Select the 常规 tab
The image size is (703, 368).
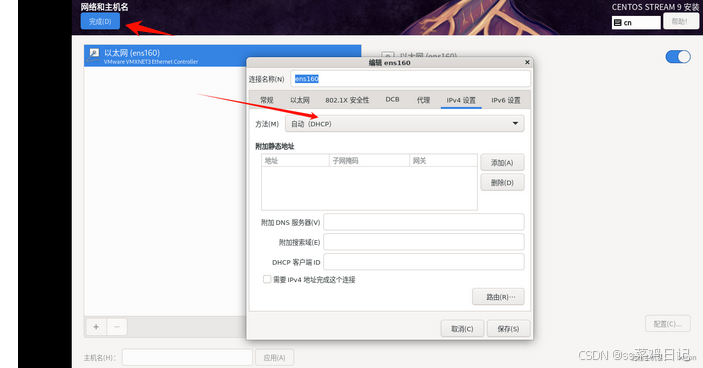[x=267, y=100]
